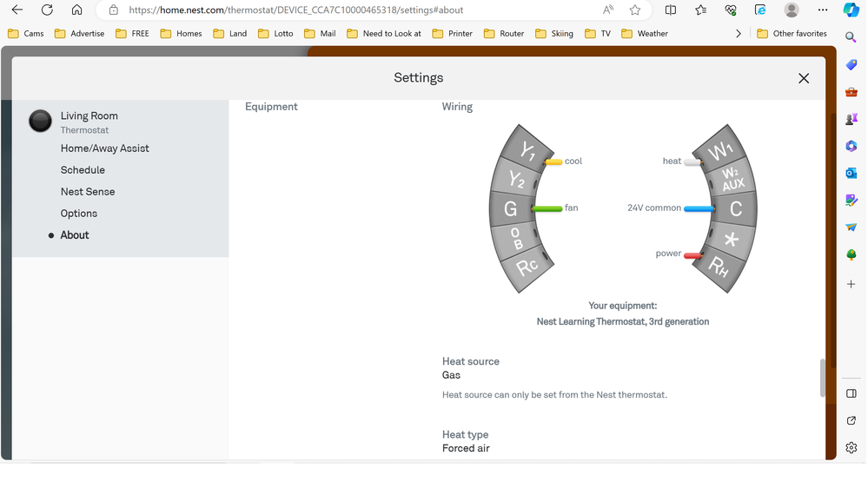This screenshot has width=868, height=488.
Task: Expand the bookmarks overflow chevron
Action: (x=739, y=34)
